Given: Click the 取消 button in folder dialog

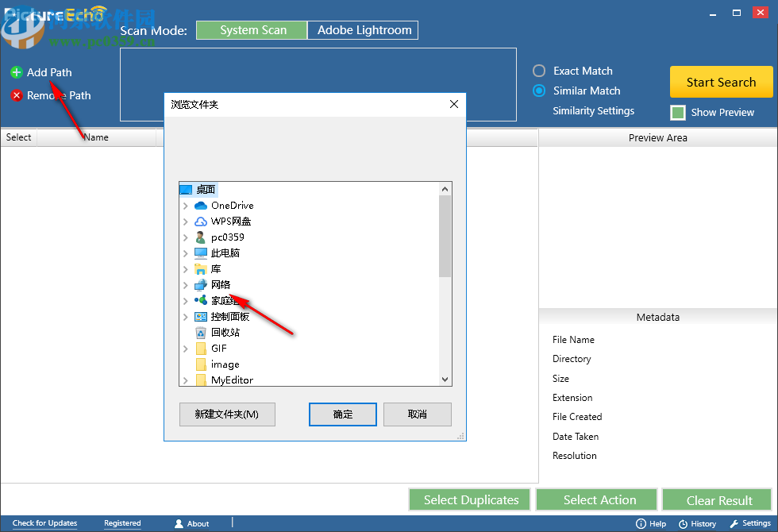Looking at the screenshot, I should 418,414.
